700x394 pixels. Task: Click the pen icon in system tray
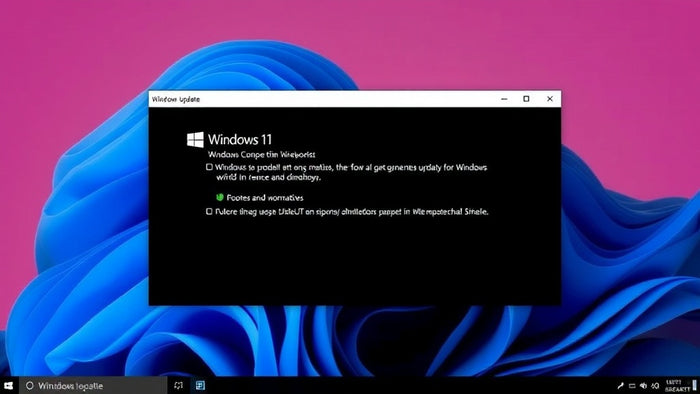(620, 386)
